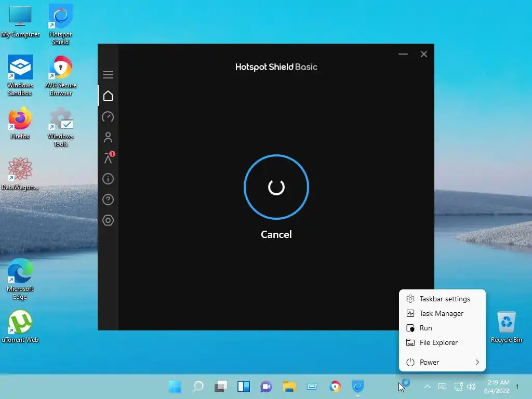Expand the Power submenu
The height and width of the screenshot is (399, 532).
tap(442, 362)
